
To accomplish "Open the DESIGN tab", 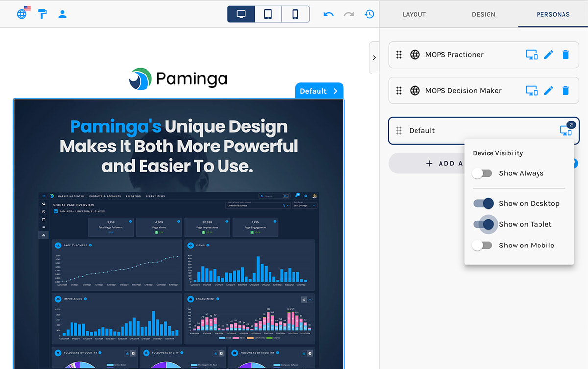I will [x=484, y=14].
